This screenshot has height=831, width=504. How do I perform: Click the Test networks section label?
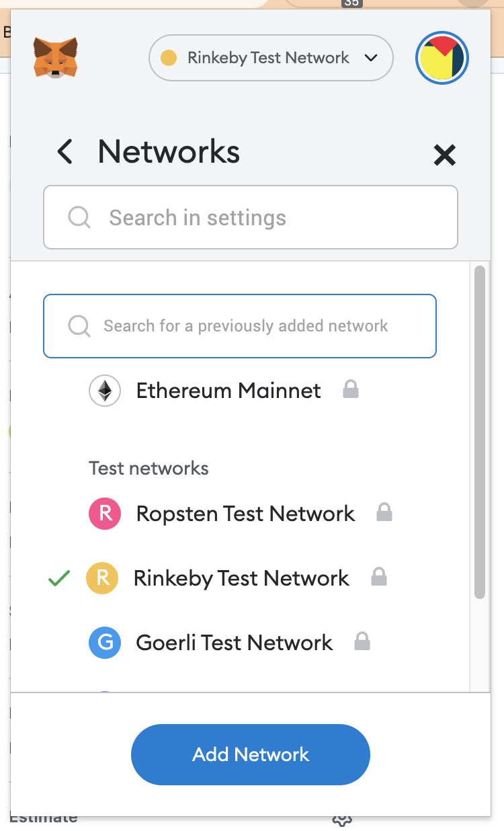coord(149,468)
